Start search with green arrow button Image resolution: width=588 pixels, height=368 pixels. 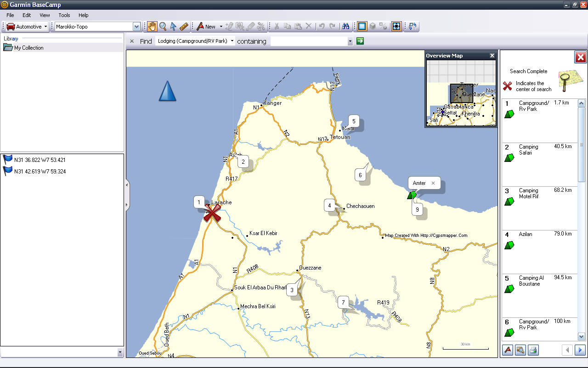[x=360, y=41]
